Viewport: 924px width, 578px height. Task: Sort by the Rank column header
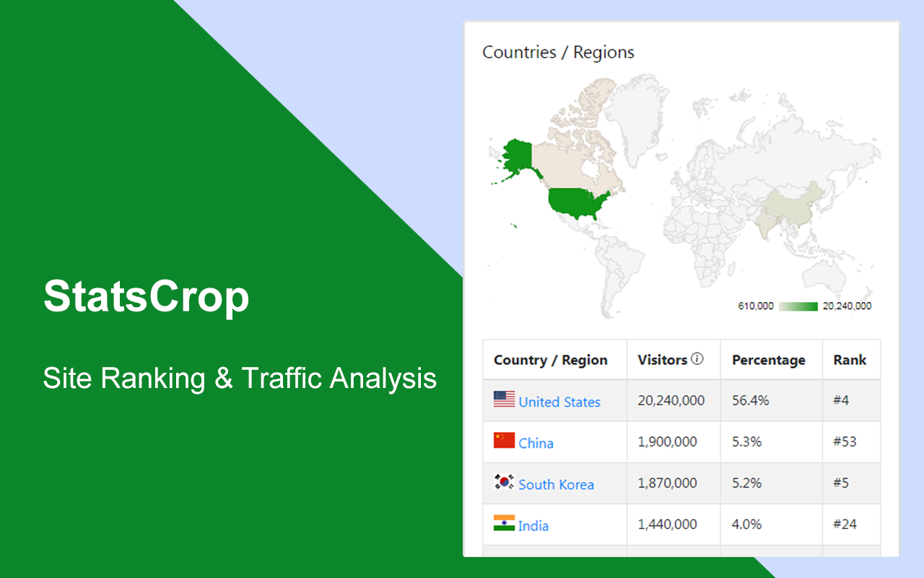850,359
